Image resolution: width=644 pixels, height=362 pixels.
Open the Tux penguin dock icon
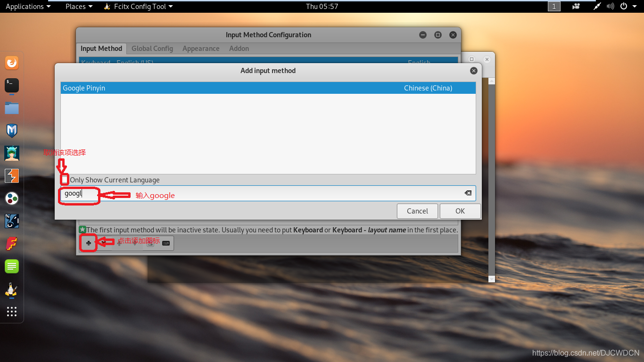(x=12, y=289)
